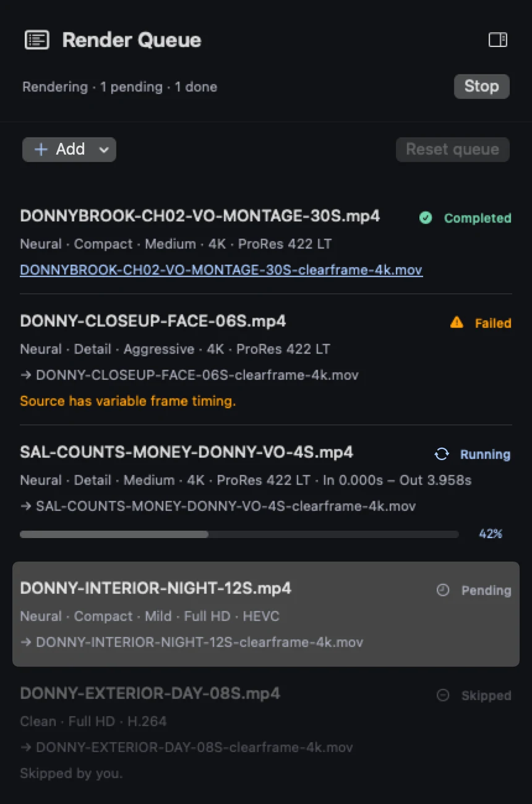This screenshot has width=532, height=804.
Task: Click the orange Failed warning triangle icon
Action: click(457, 322)
